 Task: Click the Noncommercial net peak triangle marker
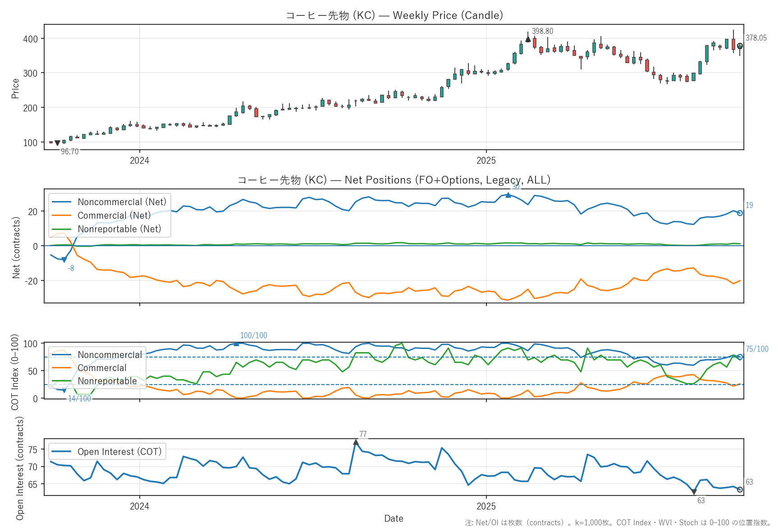(x=508, y=195)
